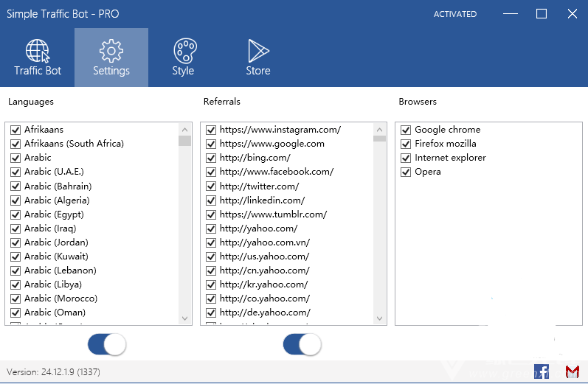The height and width of the screenshot is (384, 588).
Task: Uncheck the tumblr.com referral checkbox
Action: (211, 214)
